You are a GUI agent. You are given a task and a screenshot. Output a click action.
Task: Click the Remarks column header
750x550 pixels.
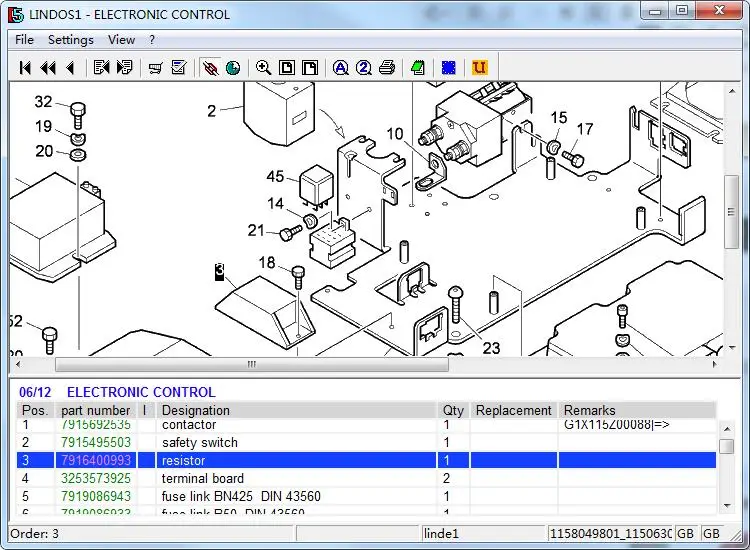[x=637, y=410]
